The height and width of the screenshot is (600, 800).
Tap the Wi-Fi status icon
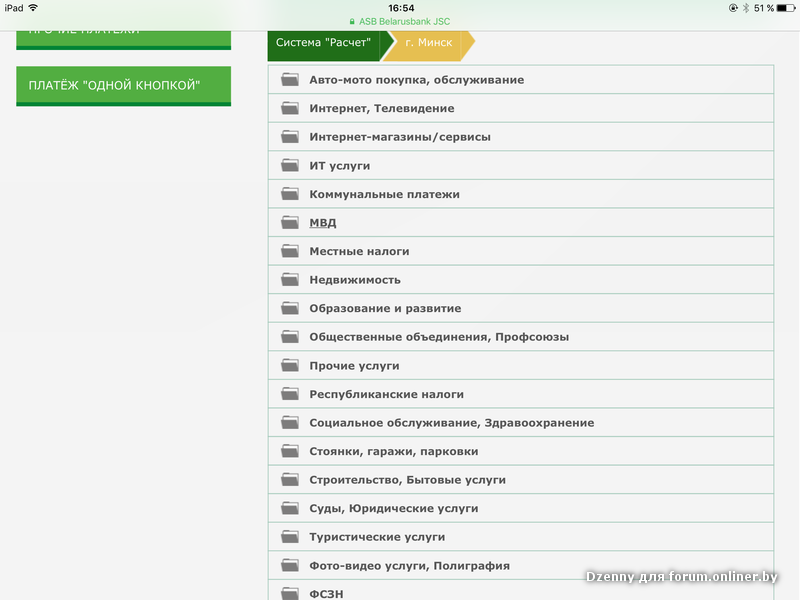point(33,8)
